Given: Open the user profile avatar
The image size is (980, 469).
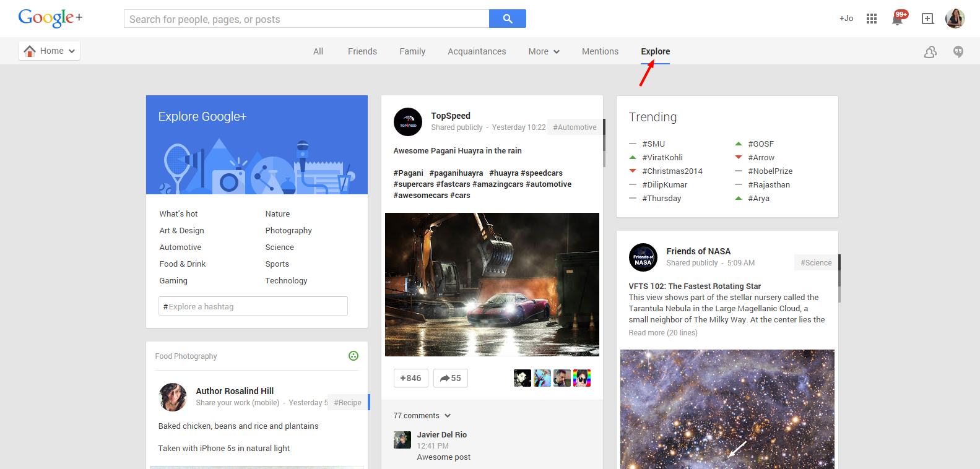Looking at the screenshot, I should 955,19.
